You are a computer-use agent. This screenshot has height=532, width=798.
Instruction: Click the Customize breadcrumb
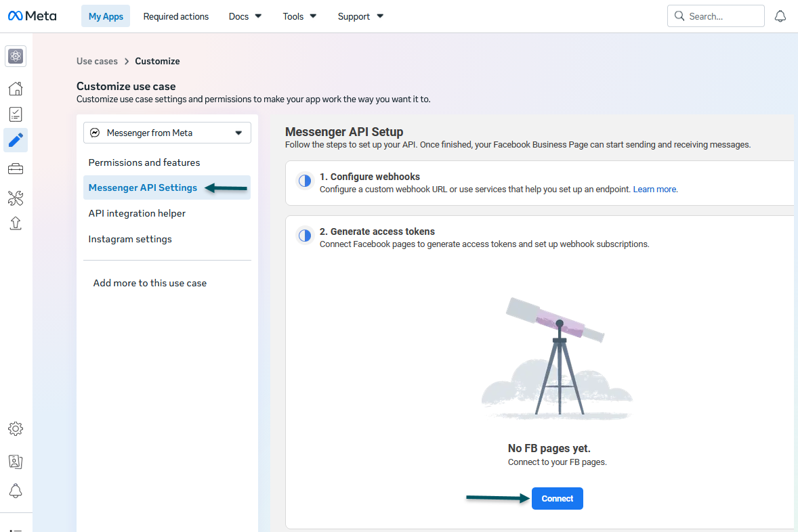click(157, 61)
